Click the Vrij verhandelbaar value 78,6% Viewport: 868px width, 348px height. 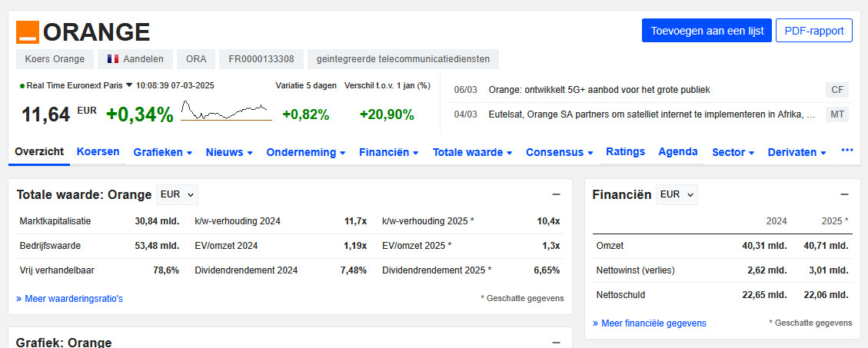pos(166,270)
